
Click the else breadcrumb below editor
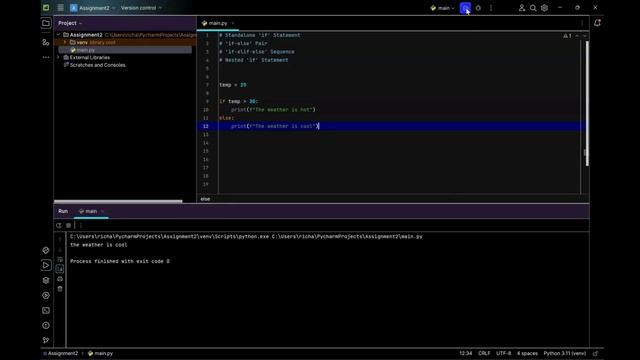205,199
